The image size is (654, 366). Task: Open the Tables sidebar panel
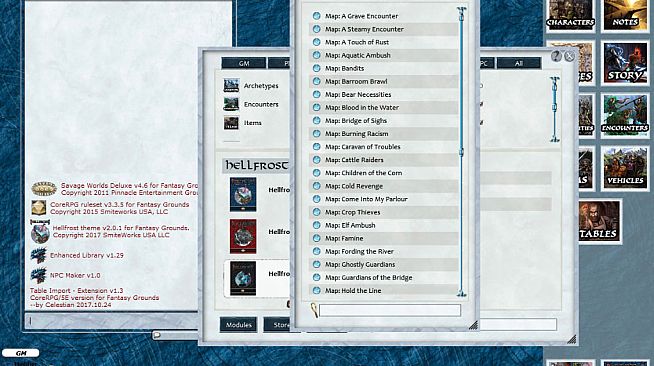click(x=600, y=221)
